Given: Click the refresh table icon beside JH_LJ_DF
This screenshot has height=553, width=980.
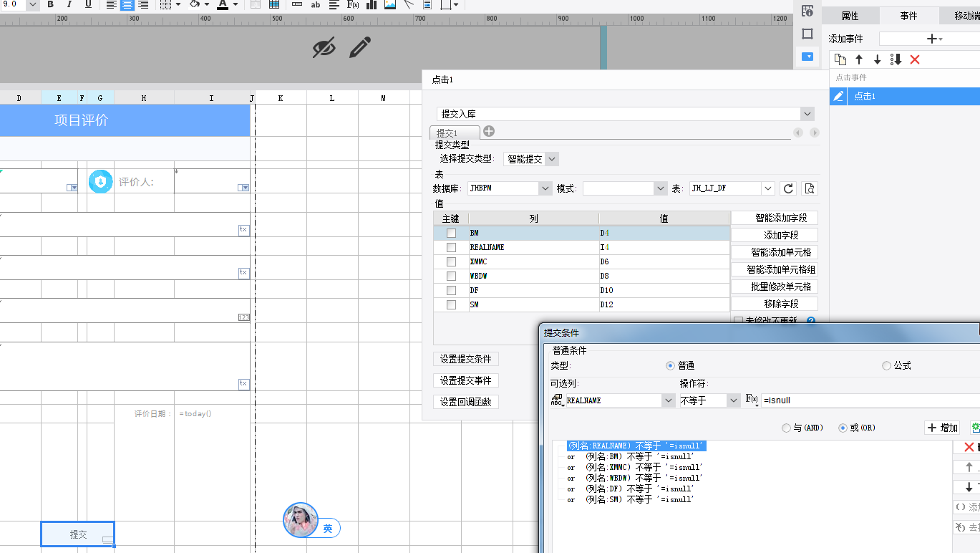Looking at the screenshot, I should pos(788,188).
